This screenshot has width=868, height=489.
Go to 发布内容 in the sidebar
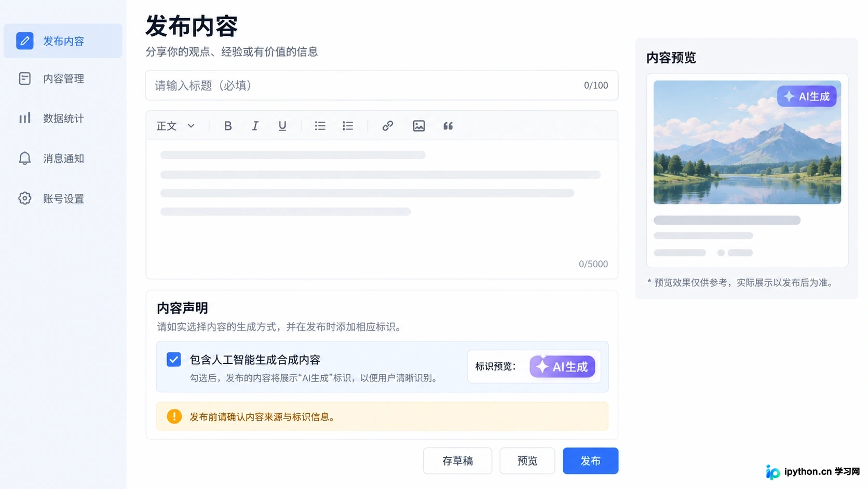click(x=63, y=41)
